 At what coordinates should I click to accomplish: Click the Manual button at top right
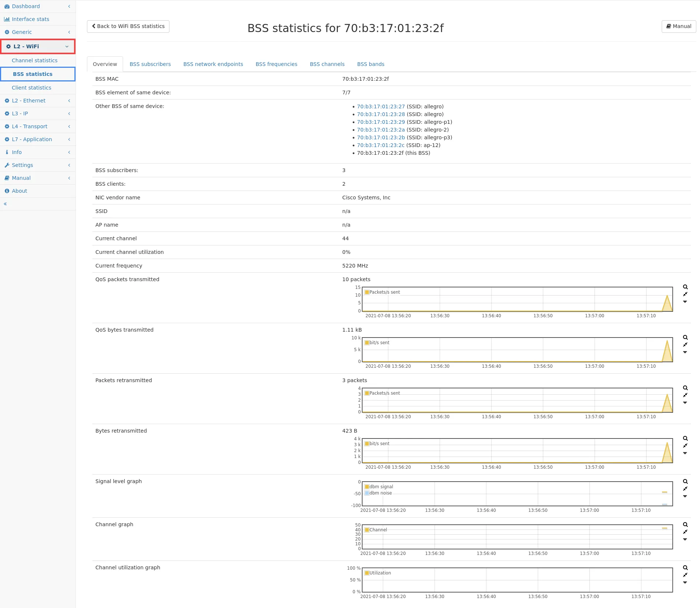coord(679,27)
